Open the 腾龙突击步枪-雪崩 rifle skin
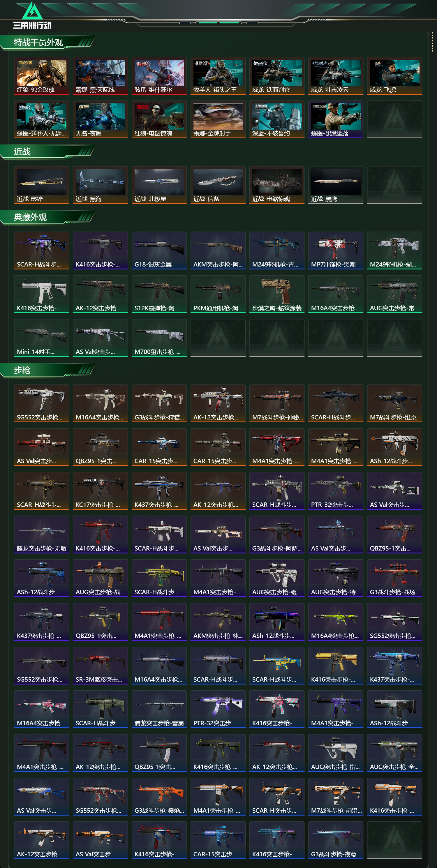Viewport: 437px width, 868px height. click(159, 709)
